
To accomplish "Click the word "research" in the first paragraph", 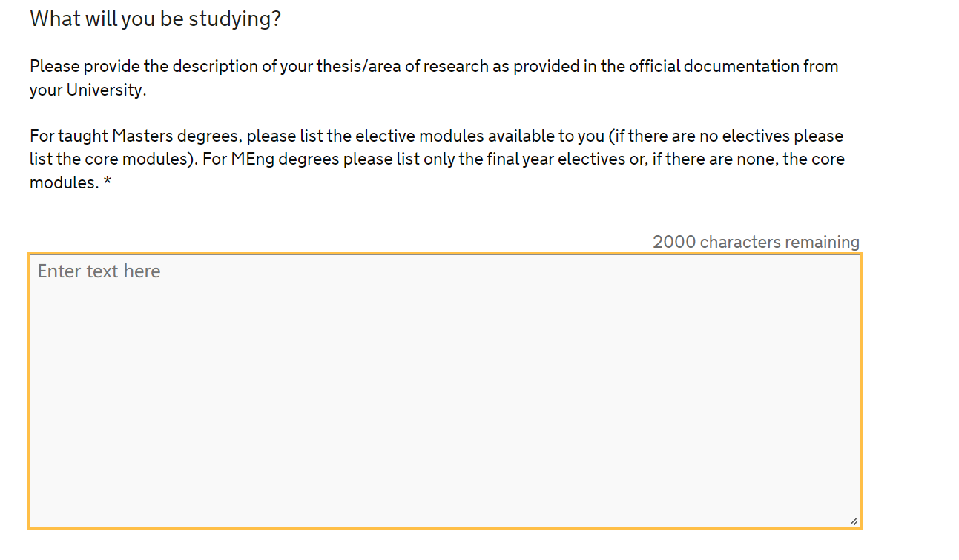I will (454, 66).
